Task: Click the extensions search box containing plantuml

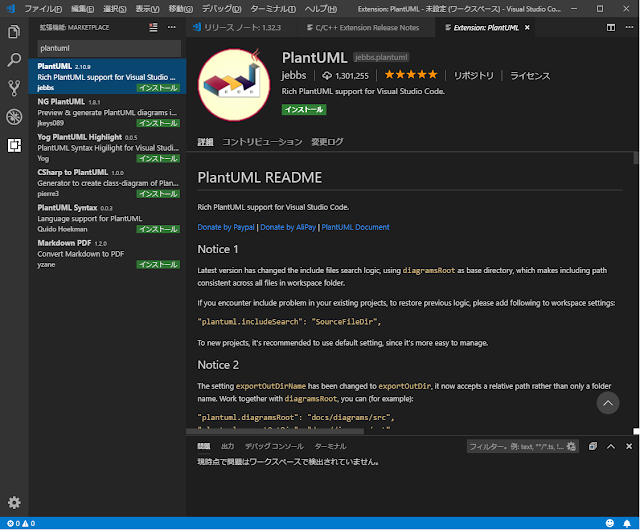Action: [109, 48]
